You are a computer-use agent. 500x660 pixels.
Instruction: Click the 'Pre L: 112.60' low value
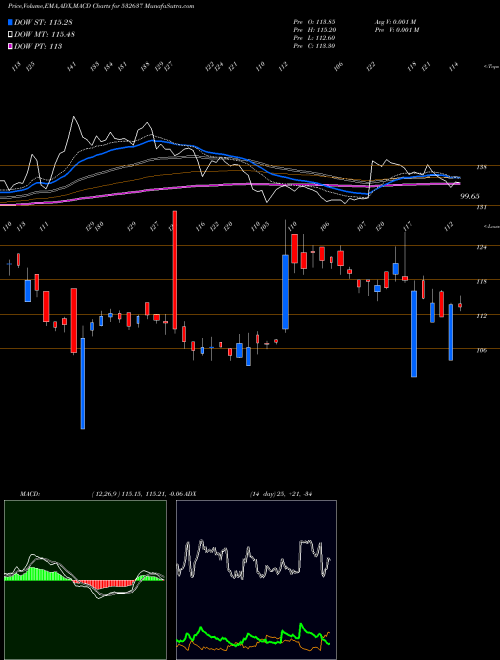[x=314, y=38]
